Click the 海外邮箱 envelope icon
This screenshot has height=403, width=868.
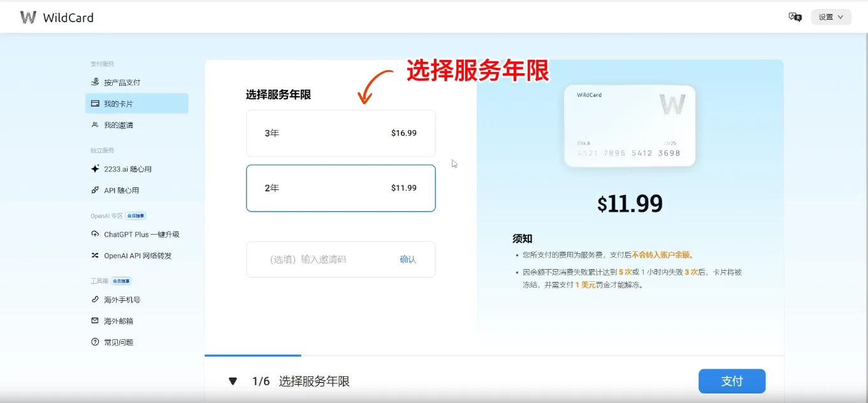tap(95, 321)
